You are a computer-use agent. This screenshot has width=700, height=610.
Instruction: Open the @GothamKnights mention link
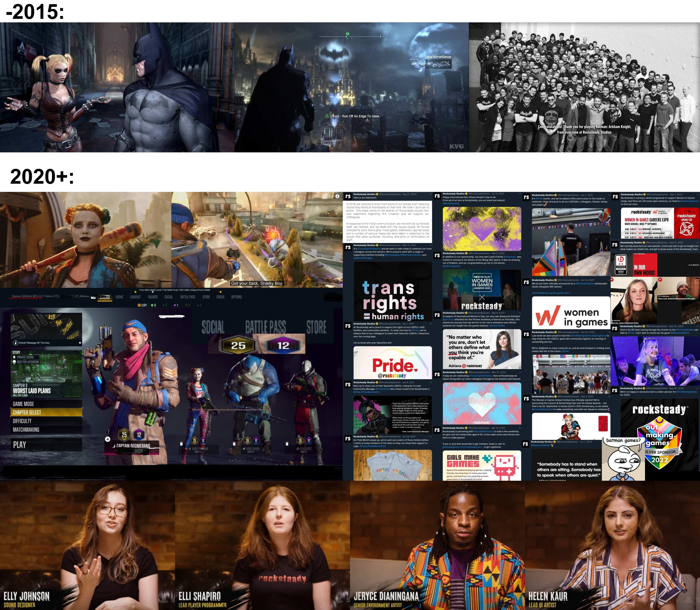[x=685, y=330]
